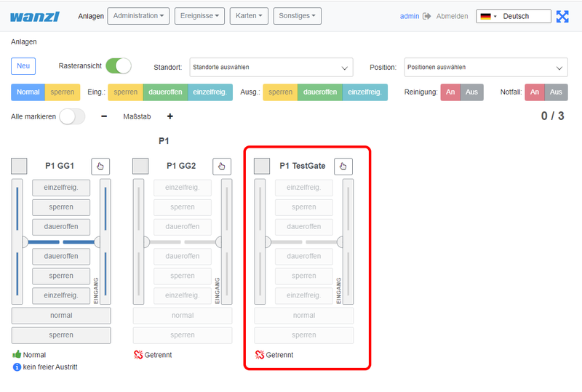Image resolution: width=582 pixels, height=392 pixels.
Task: Click the hand icon on P1 GG2
Action: coord(222,166)
